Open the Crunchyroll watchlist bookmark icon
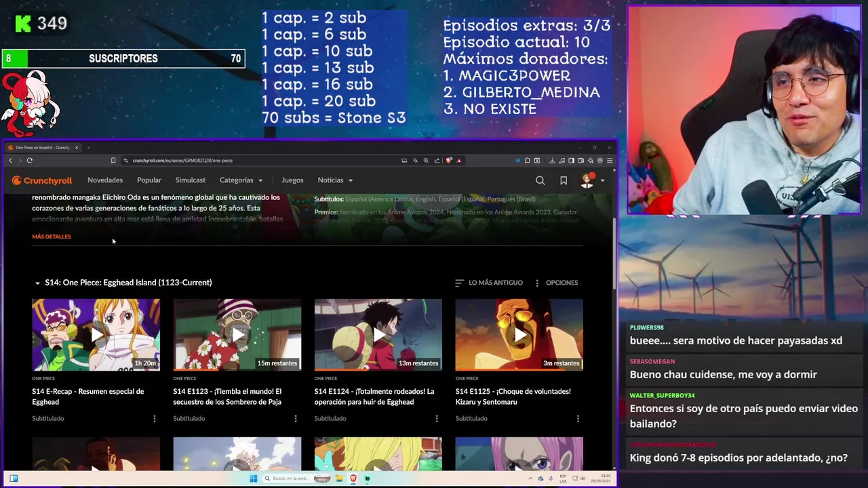This screenshot has width=868, height=488. [563, 180]
